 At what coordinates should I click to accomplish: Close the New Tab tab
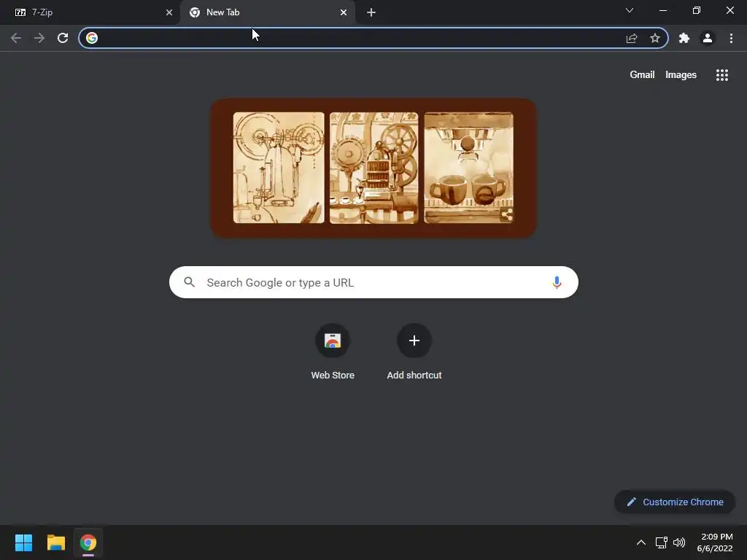(x=344, y=12)
